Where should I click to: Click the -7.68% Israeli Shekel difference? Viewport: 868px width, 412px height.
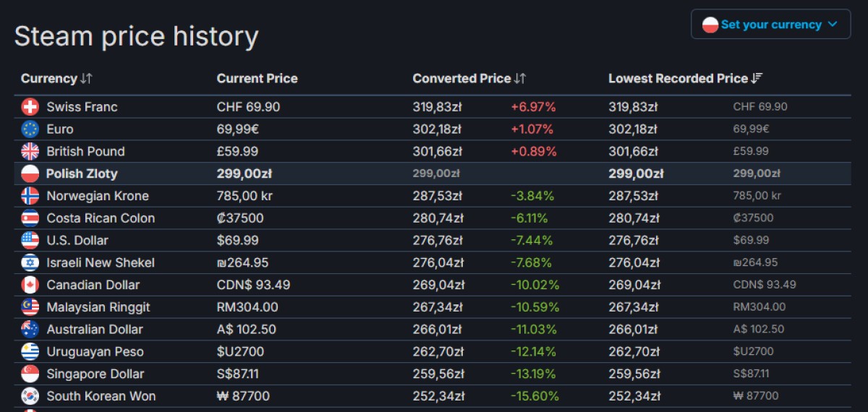532,262
